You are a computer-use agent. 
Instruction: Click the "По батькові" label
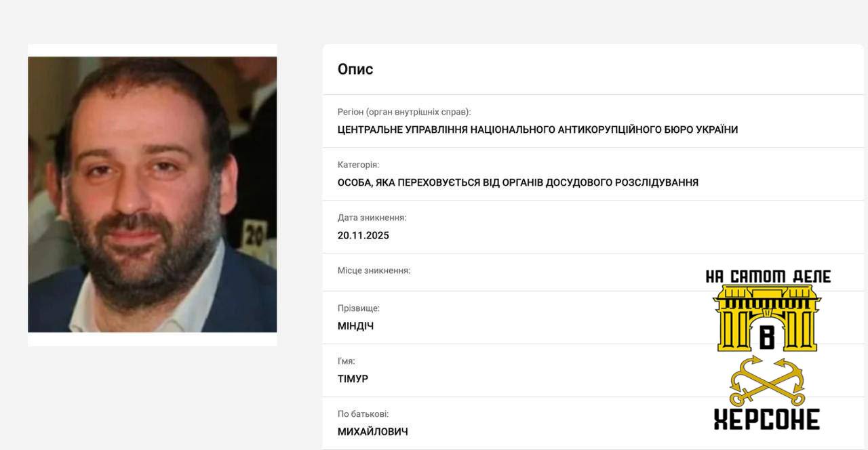click(x=363, y=414)
